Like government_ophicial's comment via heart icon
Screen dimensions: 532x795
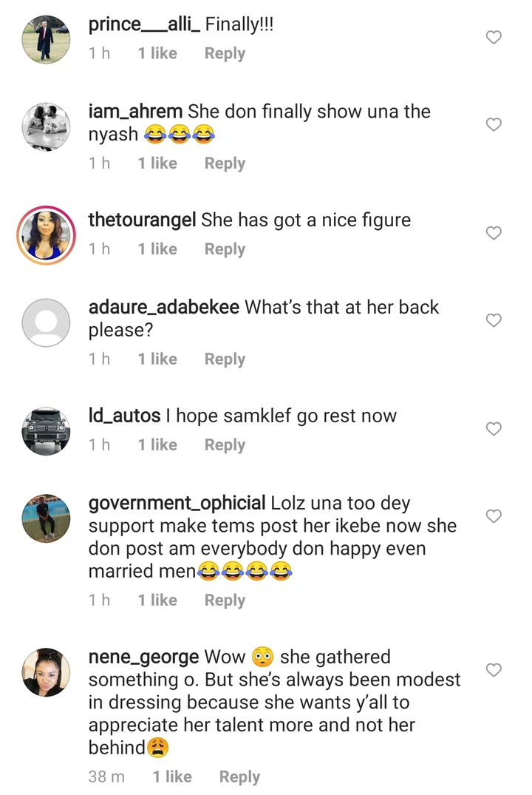[x=494, y=515]
